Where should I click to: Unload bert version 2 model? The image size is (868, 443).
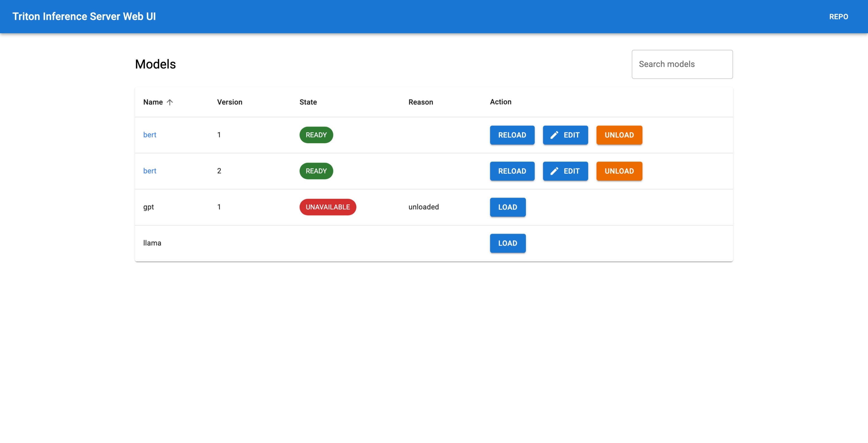[619, 171]
